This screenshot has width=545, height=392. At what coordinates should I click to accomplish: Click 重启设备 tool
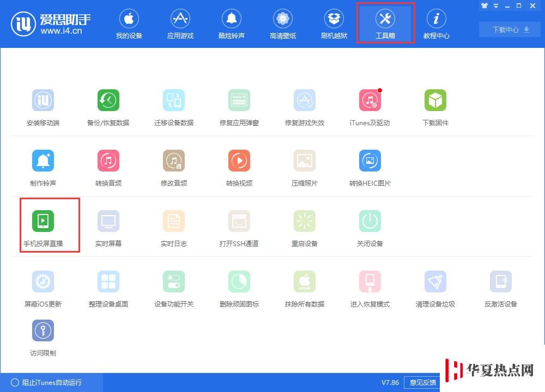305,229
